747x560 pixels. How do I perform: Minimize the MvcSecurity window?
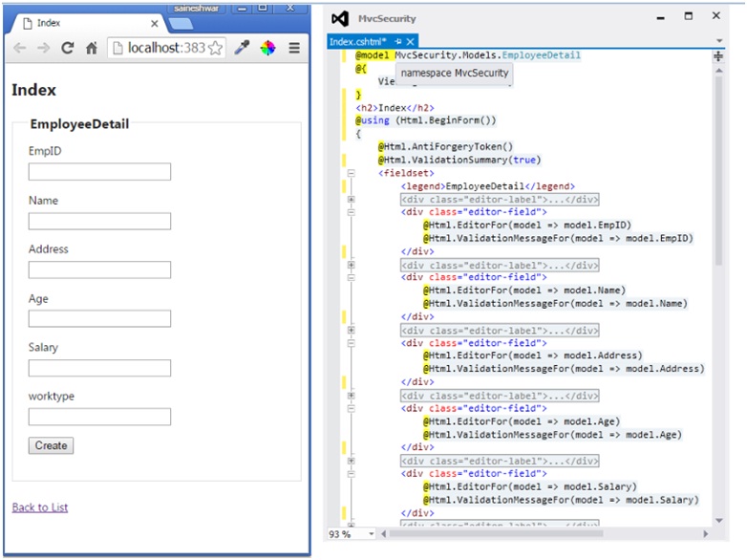661,17
